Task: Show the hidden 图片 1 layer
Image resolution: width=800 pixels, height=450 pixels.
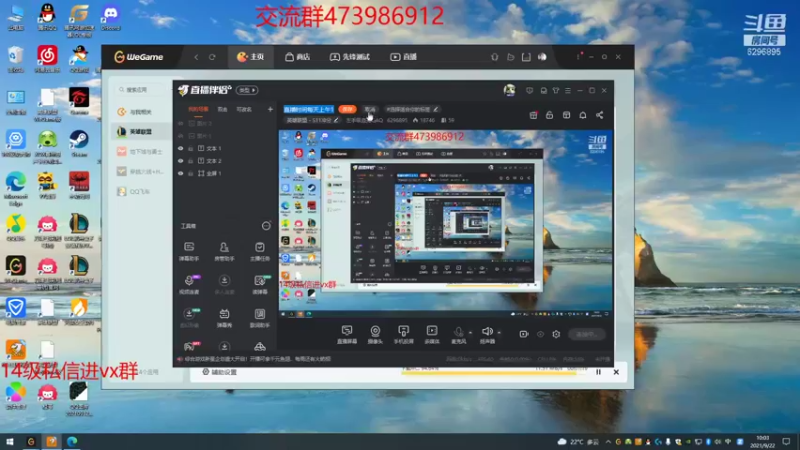Action: click(181, 136)
